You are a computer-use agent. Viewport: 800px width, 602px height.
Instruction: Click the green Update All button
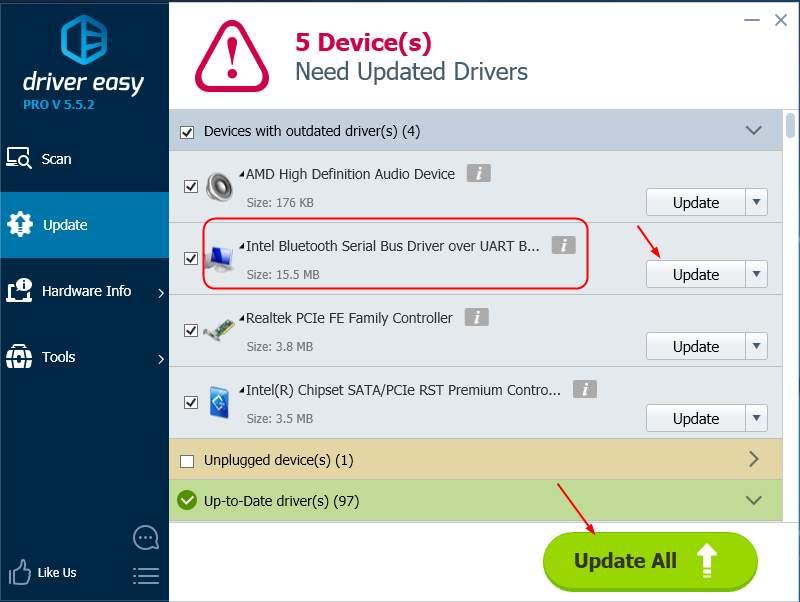[x=651, y=561]
